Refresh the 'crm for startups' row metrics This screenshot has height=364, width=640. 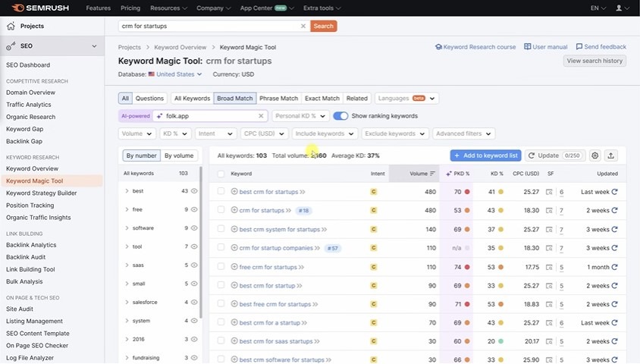point(614,211)
